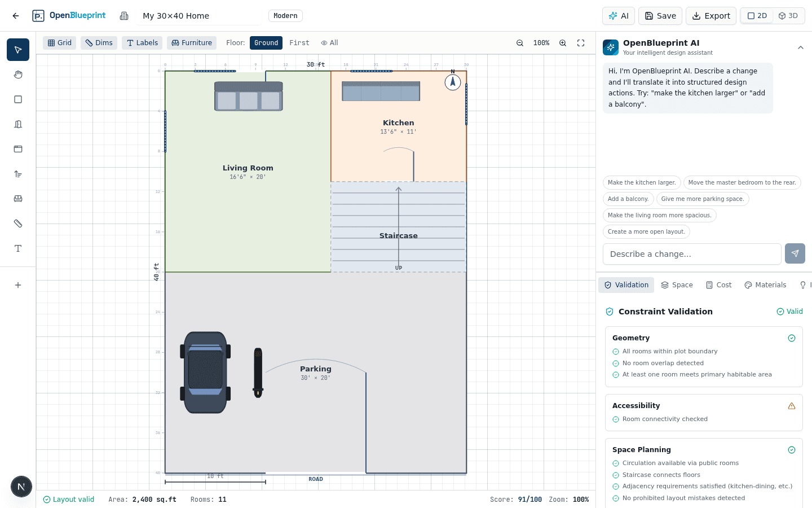Image resolution: width=812 pixels, height=508 pixels.
Task: Open the Validation tab
Action: (626, 285)
